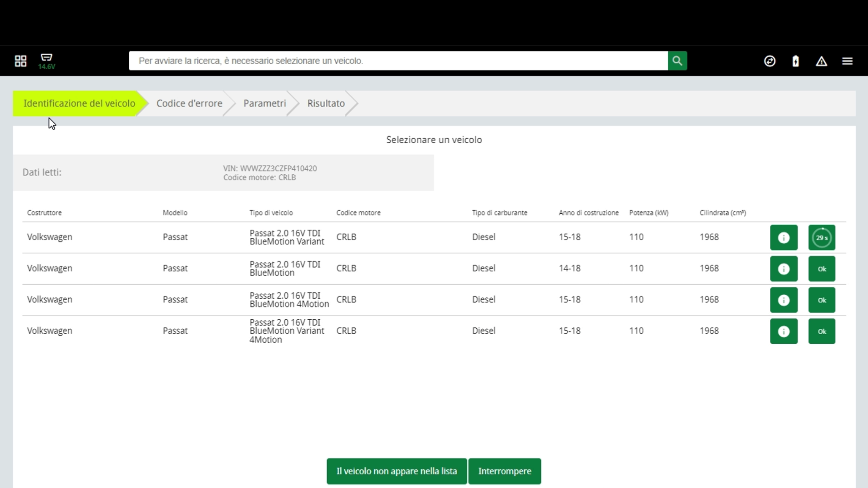Focus the vehicle search input field
The image size is (868, 488).
[398, 60]
